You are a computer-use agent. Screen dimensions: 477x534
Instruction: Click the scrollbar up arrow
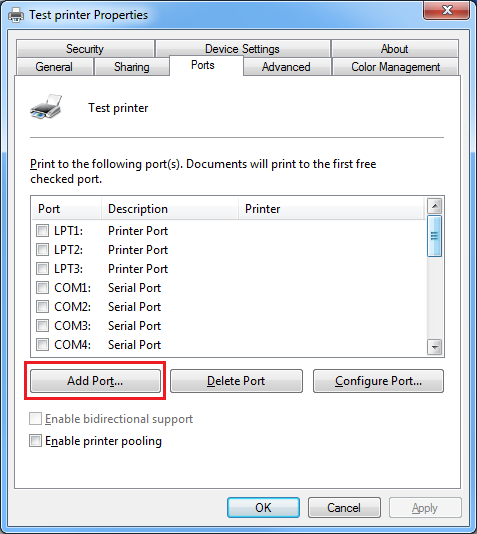click(434, 206)
